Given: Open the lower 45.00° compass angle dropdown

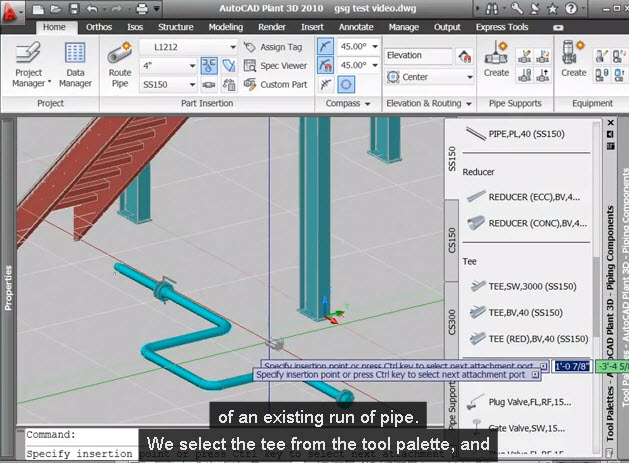Looking at the screenshot, I should (x=375, y=65).
